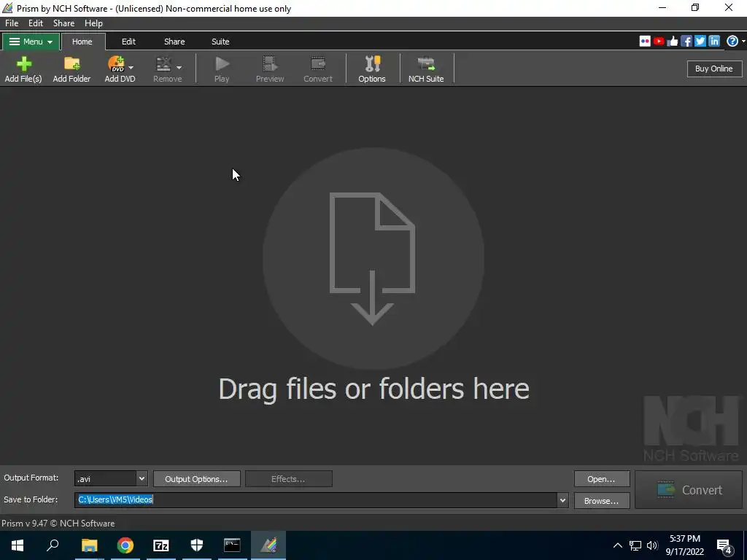Viewport: 747px width, 560px height.
Task: Open 7-Zip from the taskbar
Action: point(161,545)
